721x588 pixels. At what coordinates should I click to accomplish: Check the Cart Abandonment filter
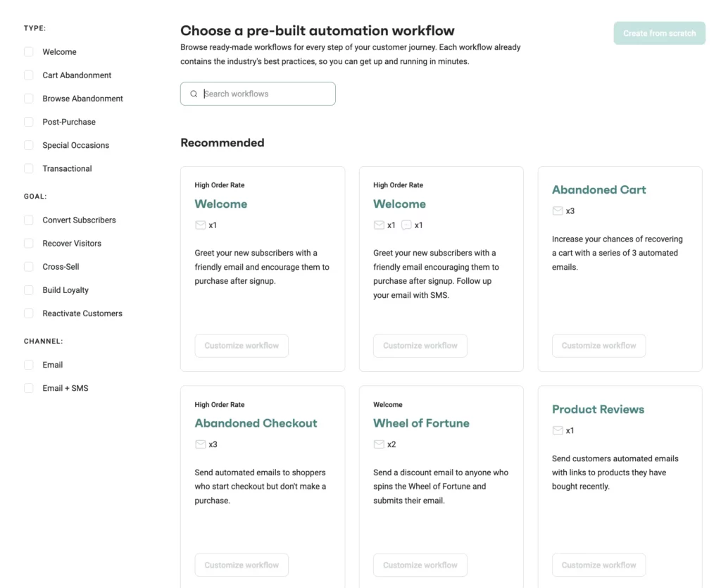point(28,75)
